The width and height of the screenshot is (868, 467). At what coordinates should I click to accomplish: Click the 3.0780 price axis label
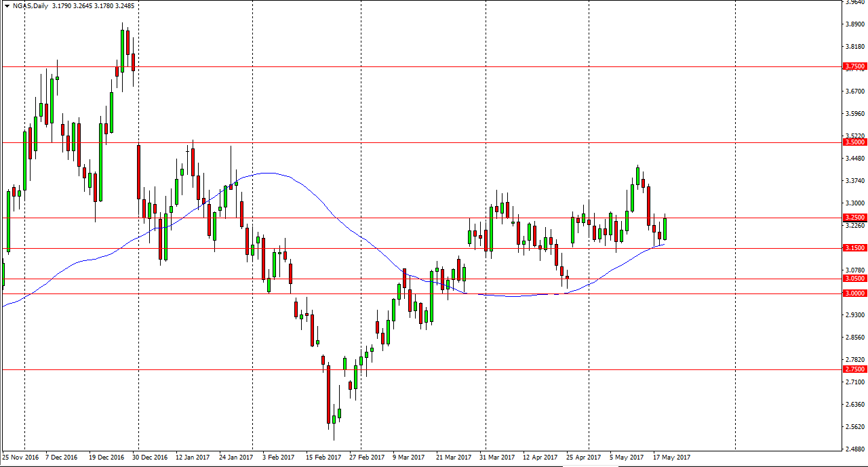tap(854, 270)
